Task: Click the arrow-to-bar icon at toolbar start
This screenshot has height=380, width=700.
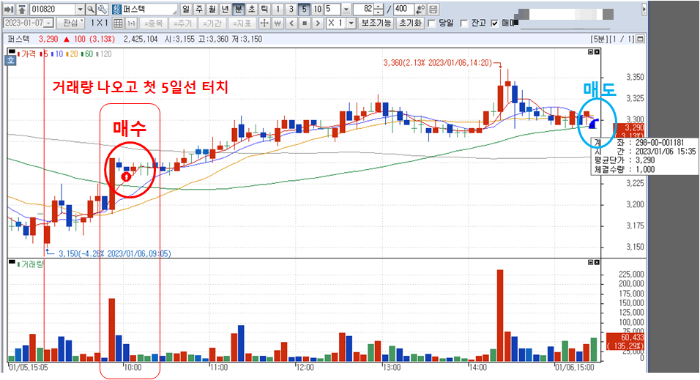Action: tap(9, 9)
